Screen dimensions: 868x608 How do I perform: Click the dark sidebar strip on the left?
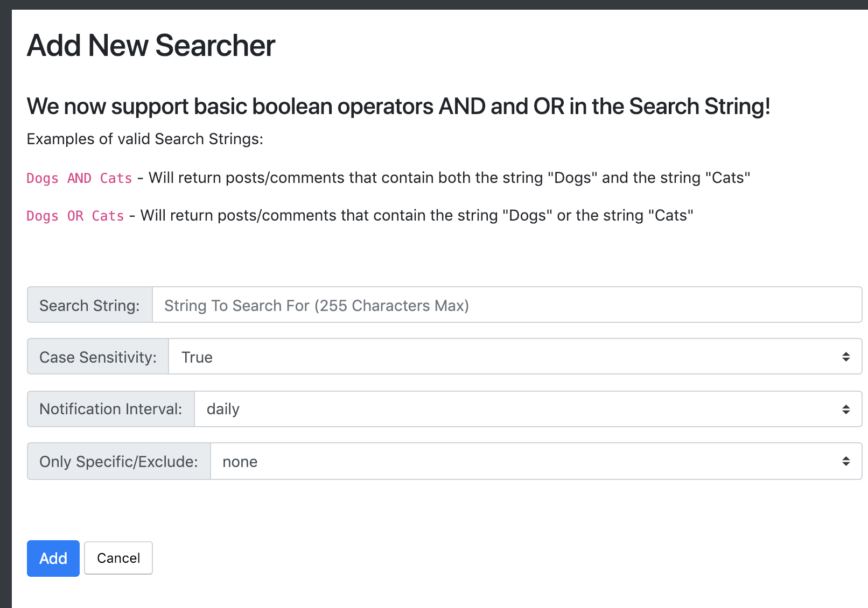pyautogui.click(x=5, y=323)
